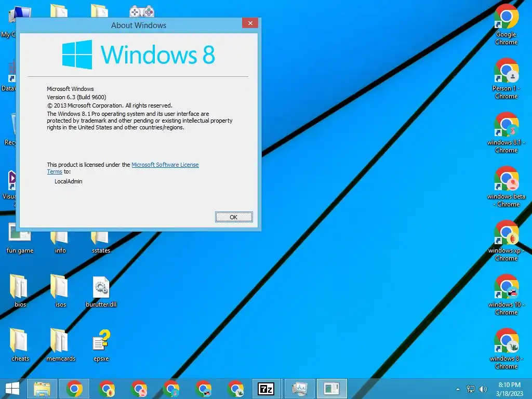Open the info folder on the desktop

[60, 242]
